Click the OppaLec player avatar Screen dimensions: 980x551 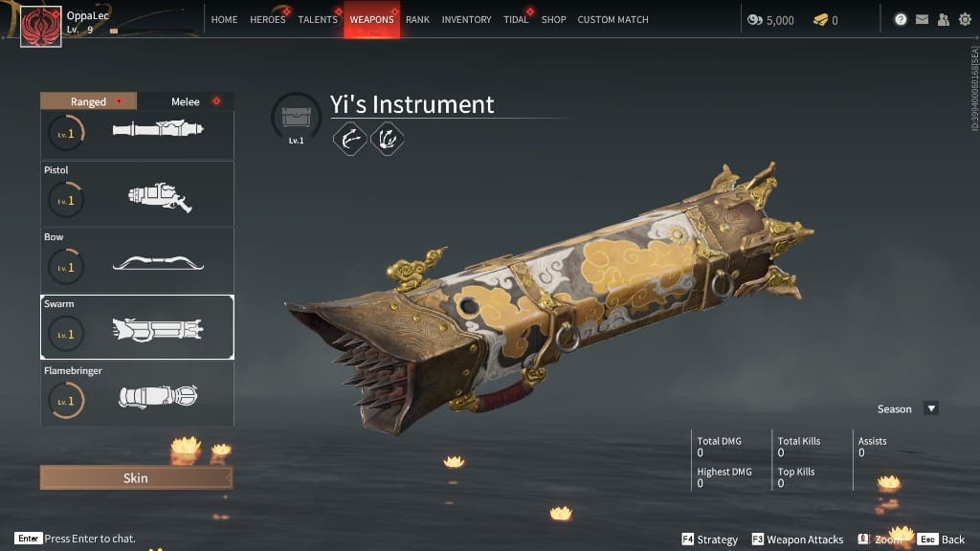tap(41, 26)
